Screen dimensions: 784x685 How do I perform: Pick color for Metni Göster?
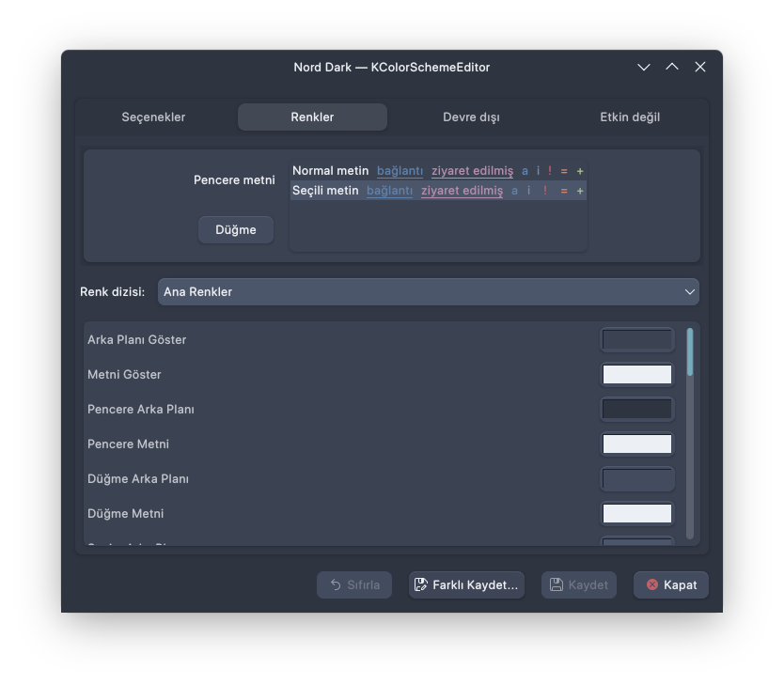[637, 375]
